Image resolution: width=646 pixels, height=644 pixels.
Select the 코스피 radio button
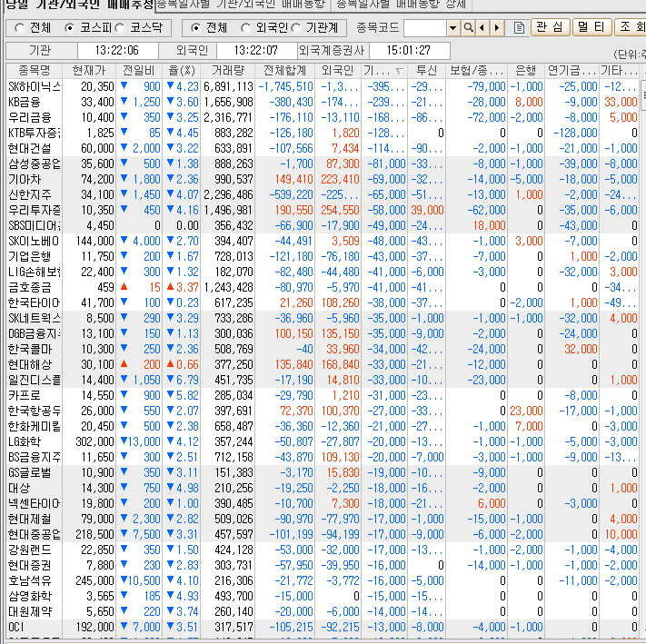point(70,28)
